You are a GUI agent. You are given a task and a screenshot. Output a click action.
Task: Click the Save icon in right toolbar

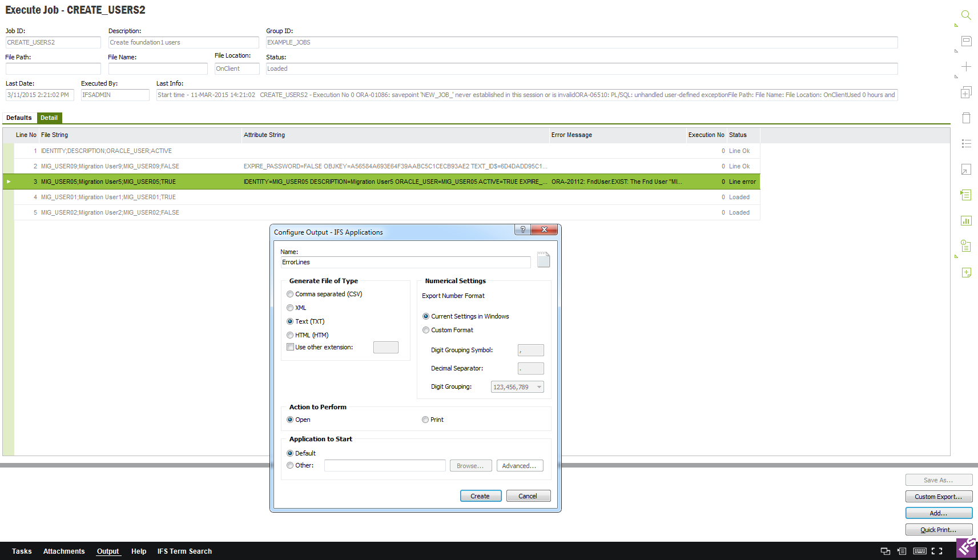[x=966, y=41]
